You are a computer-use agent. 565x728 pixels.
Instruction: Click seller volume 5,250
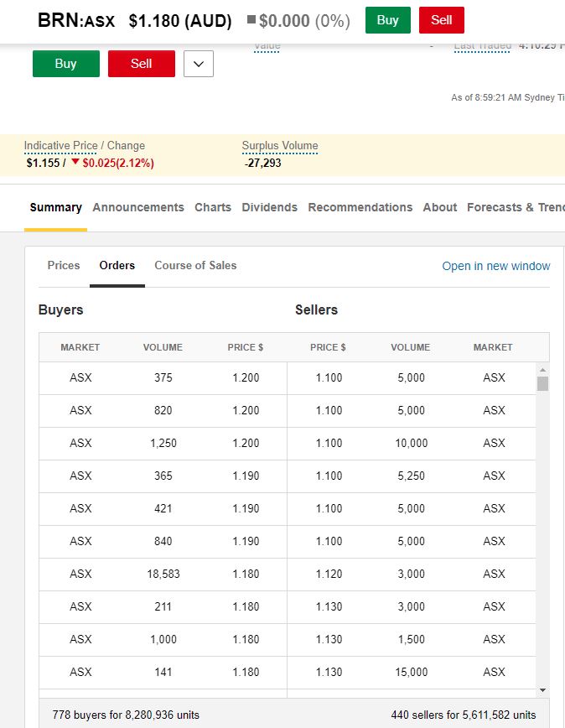[412, 476]
